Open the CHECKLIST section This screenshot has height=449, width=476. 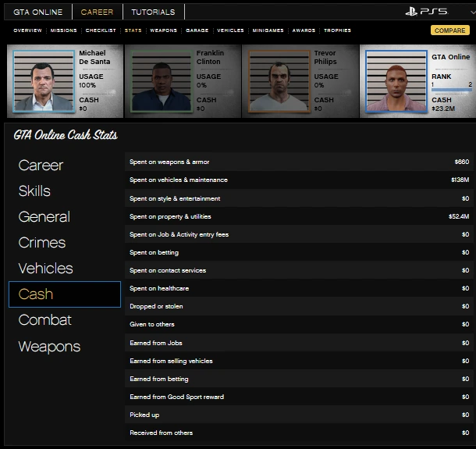pyautogui.click(x=101, y=30)
